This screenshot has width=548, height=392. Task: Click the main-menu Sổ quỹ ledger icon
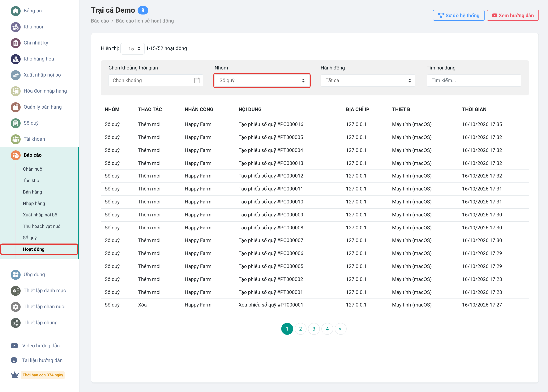tap(16, 123)
